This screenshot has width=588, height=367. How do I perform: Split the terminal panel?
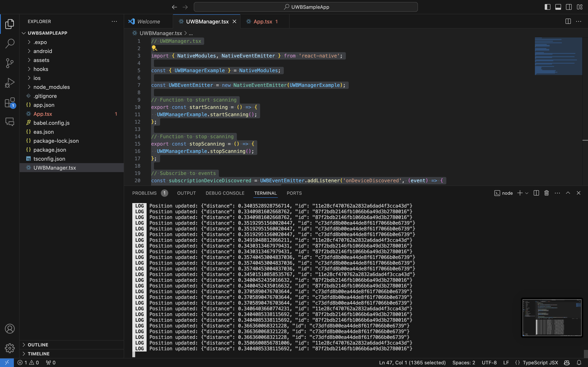point(536,193)
